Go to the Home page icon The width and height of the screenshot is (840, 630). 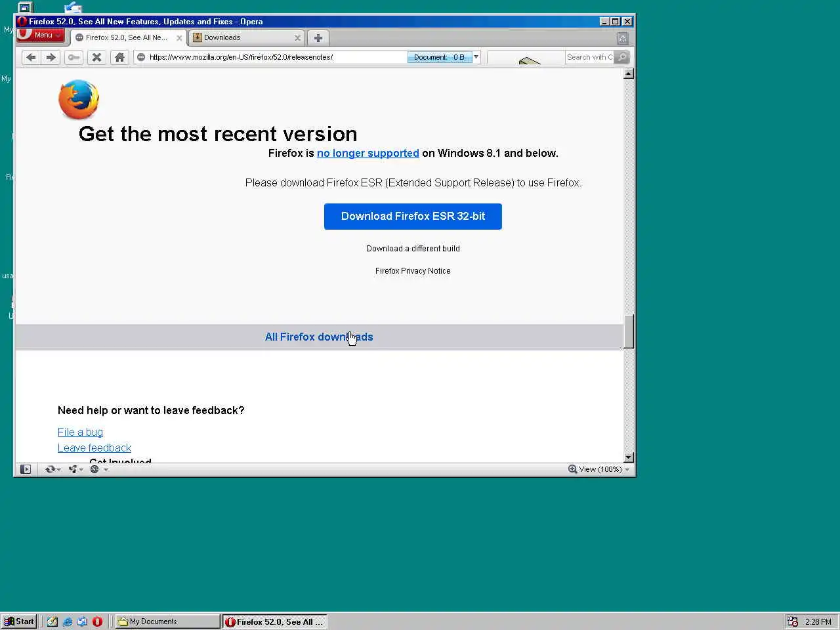[x=119, y=57]
